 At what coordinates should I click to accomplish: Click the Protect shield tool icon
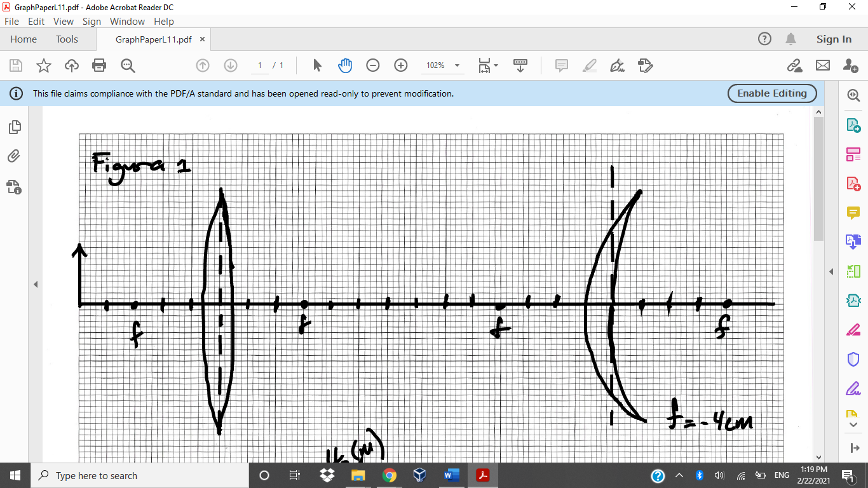pos(853,359)
